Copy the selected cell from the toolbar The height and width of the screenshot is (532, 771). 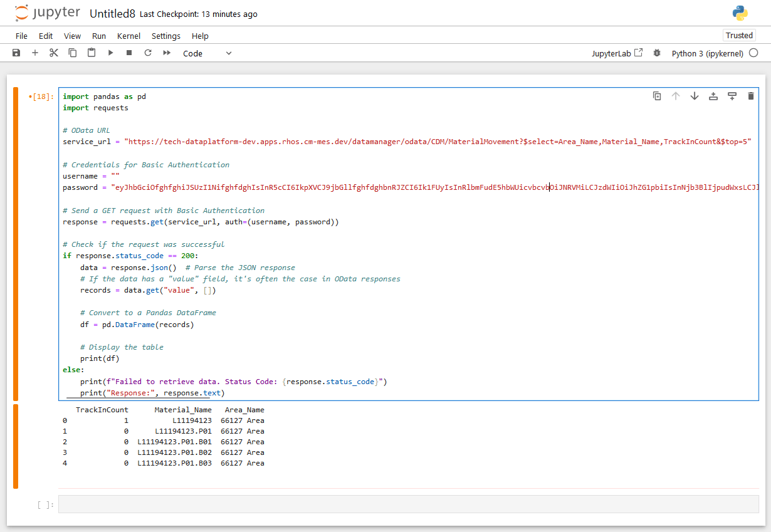tap(73, 53)
